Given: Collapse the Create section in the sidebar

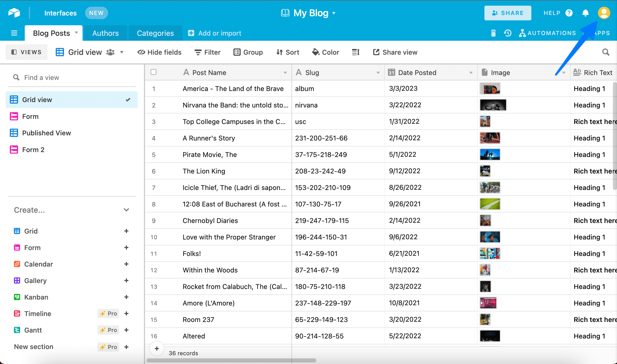Looking at the screenshot, I should [126, 210].
